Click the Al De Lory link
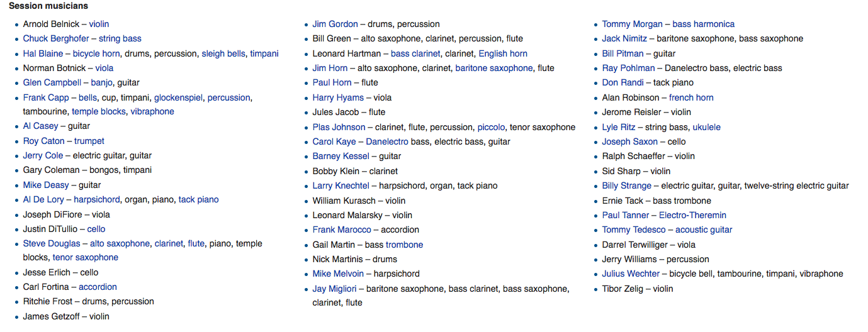The height and width of the screenshot is (332, 868). coord(43,199)
